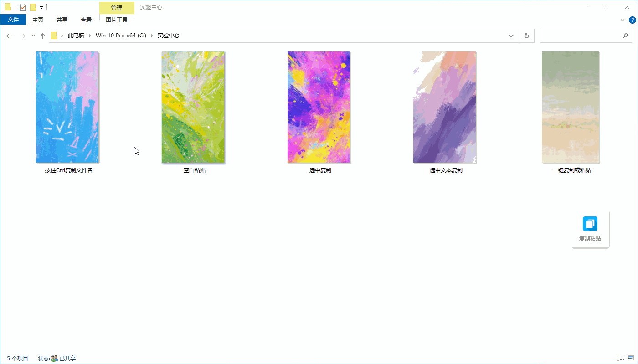This screenshot has height=364, width=638.
Task: Open the recent locations dropdown
Action: (x=33, y=36)
